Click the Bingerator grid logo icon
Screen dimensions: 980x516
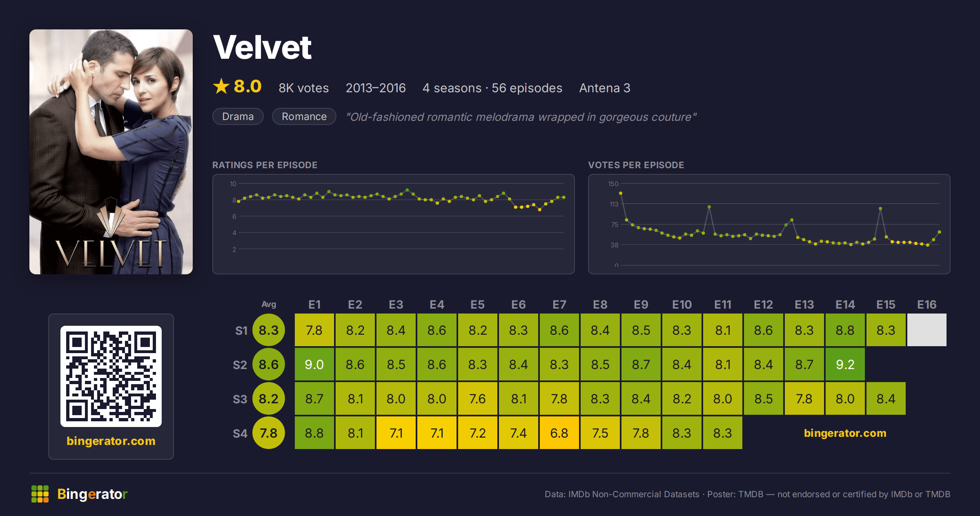pos(40,494)
